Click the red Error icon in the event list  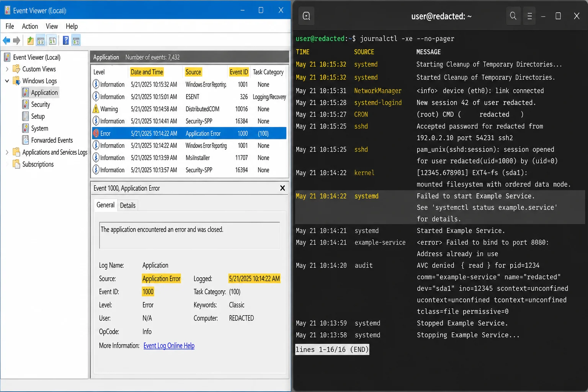(x=96, y=133)
